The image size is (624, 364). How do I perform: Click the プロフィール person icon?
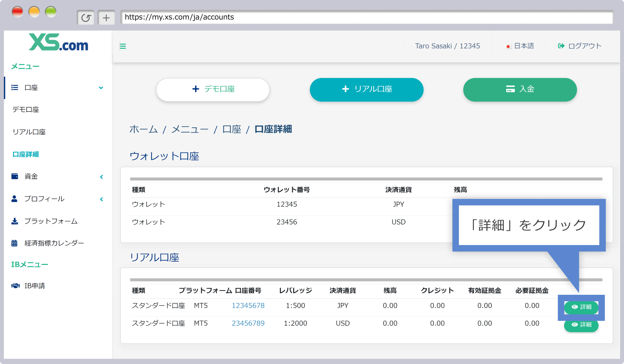pyautogui.click(x=14, y=199)
